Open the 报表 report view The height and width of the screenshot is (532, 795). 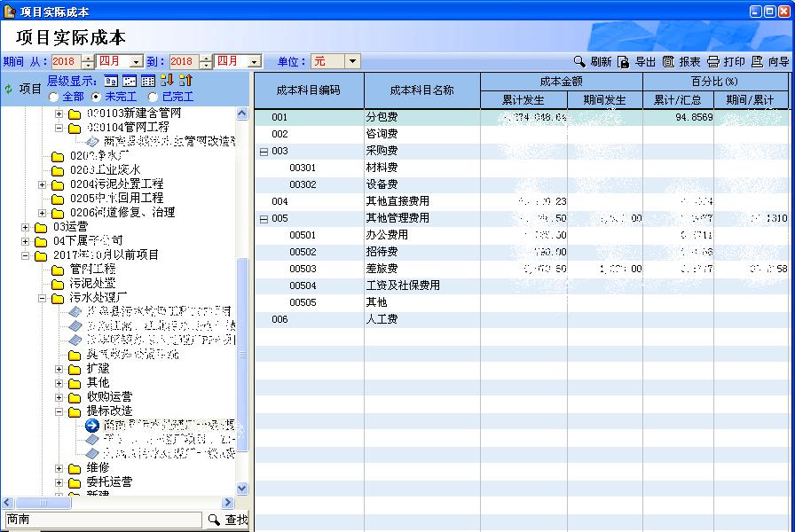pyautogui.click(x=681, y=62)
